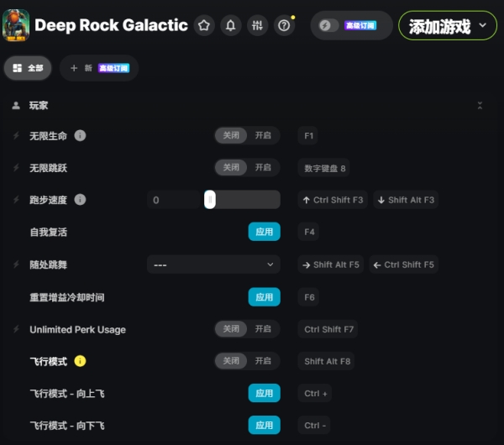Turn on 无限生命 with 开启
The width and height of the screenshot is (504, 445).
point(263,135)
